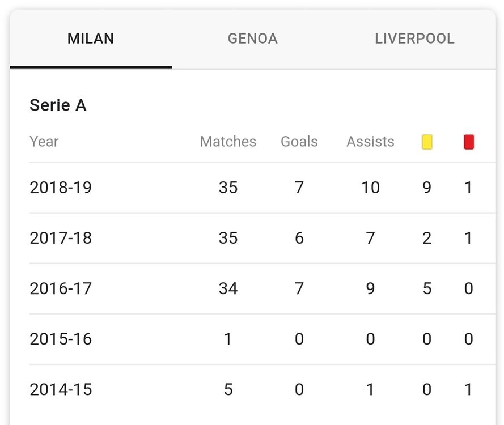Choose the 2015-16 season row
Image resolution: width=504 pixels, height=425 pixels.
click(x=262, y=339)
